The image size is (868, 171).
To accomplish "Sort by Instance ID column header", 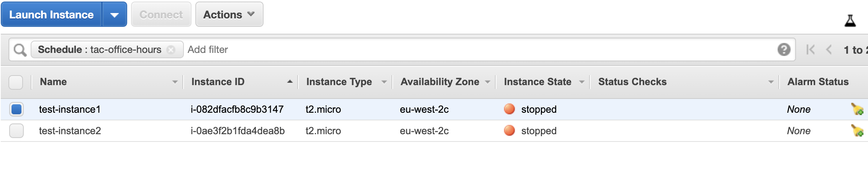I will [218, 82].
